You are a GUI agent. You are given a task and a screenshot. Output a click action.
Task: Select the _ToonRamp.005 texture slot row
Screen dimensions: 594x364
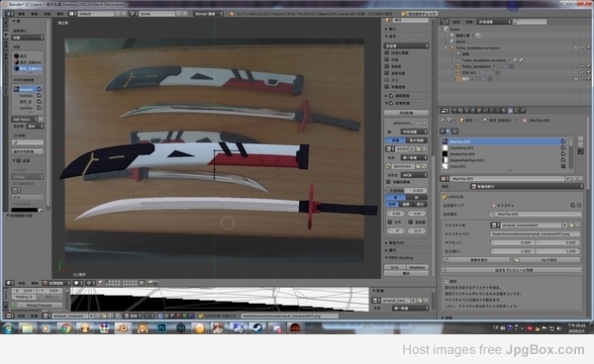[x=502, y=147]
